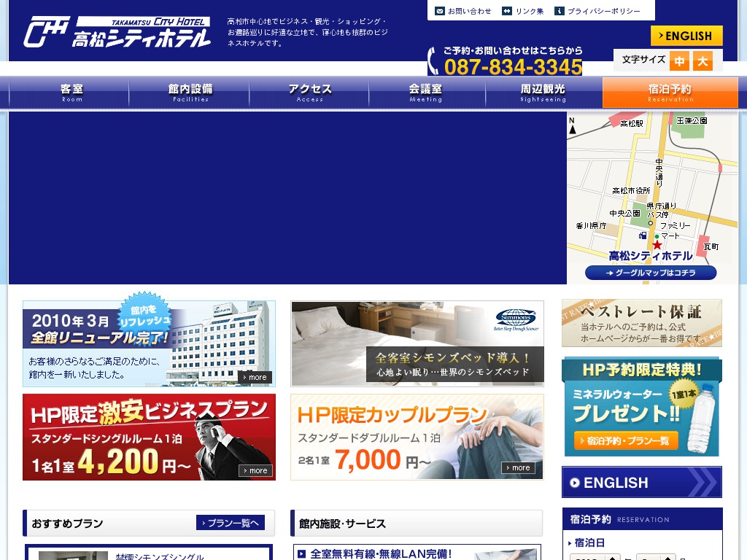
Task: Click the グーグルマップはコチラ button
Action: click(x=651, y=273)
